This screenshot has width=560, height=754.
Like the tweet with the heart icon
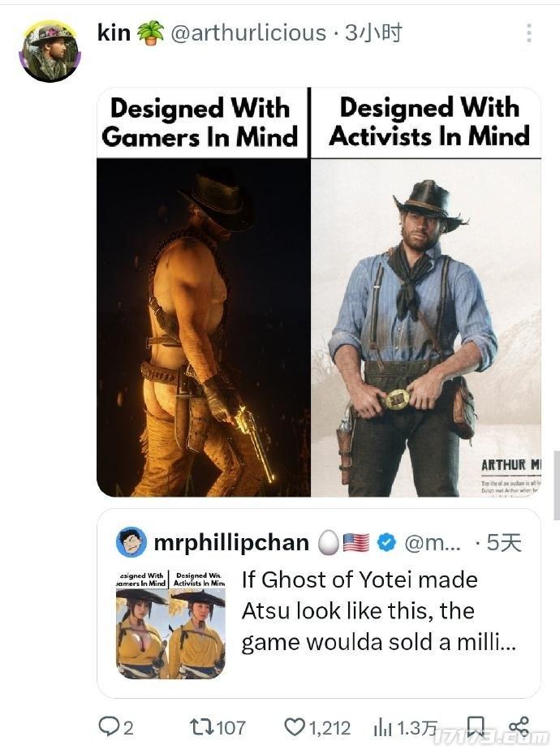point(294,726)
